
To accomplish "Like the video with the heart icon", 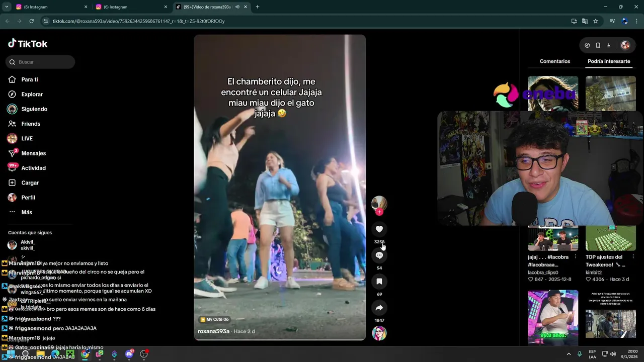I will (x=379, y=229).
